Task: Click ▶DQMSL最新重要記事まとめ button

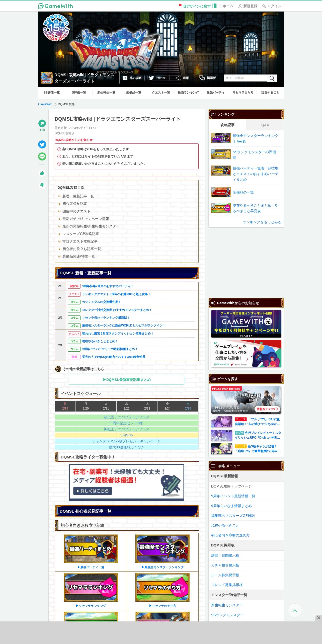Action: pos(127,380)
